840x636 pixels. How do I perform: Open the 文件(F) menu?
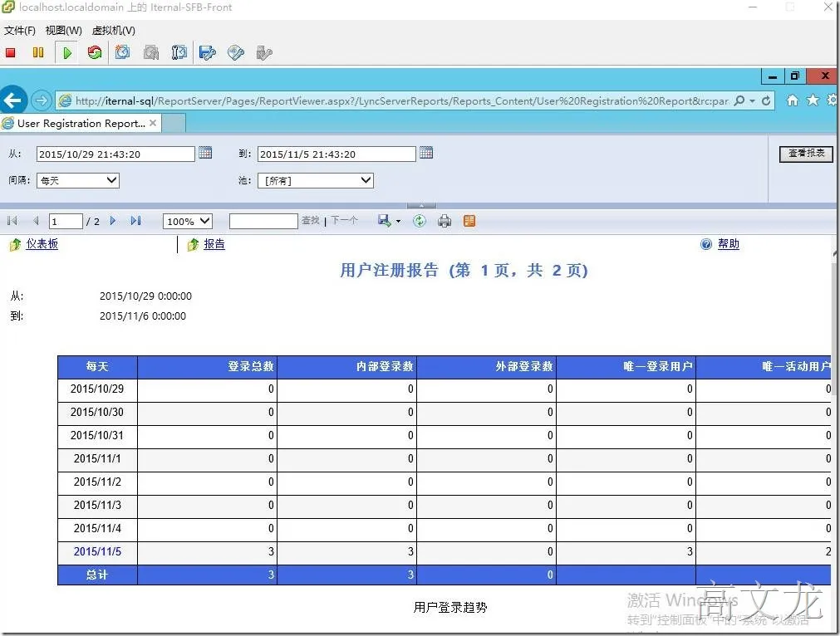click(20, 31)
